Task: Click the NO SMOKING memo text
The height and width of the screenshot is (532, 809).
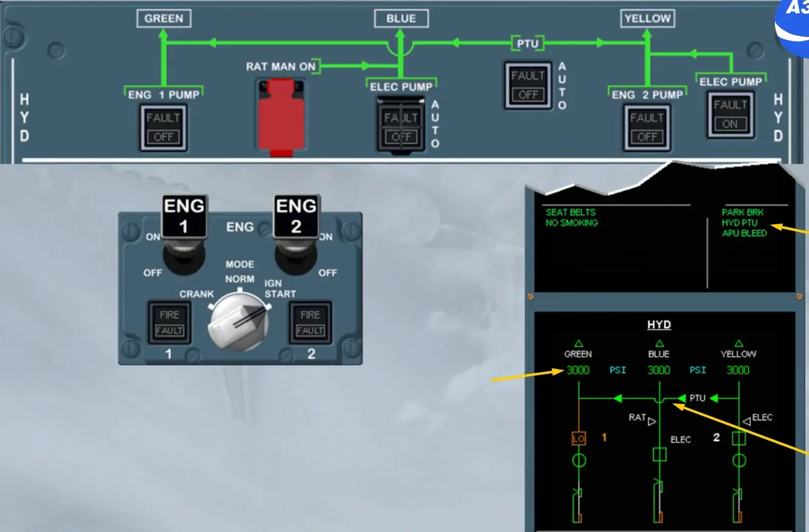Action: click(572, 223)
